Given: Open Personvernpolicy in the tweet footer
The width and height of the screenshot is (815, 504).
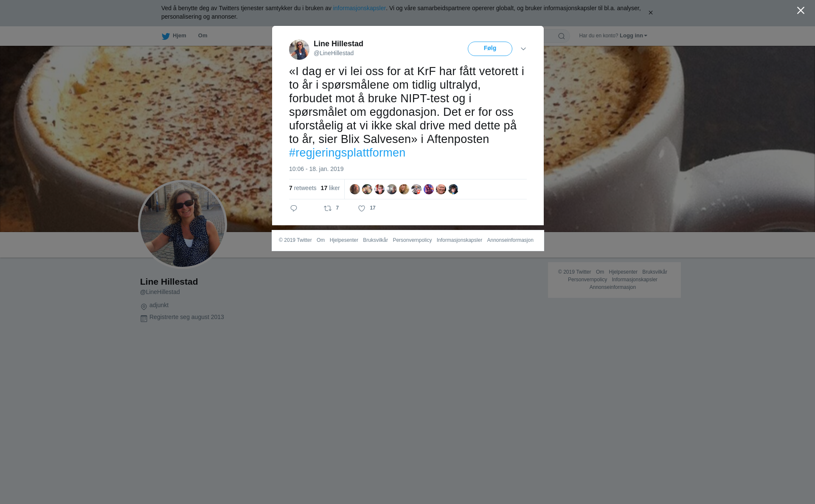Looking at the screenshot, I should click(x=412, y=240).
